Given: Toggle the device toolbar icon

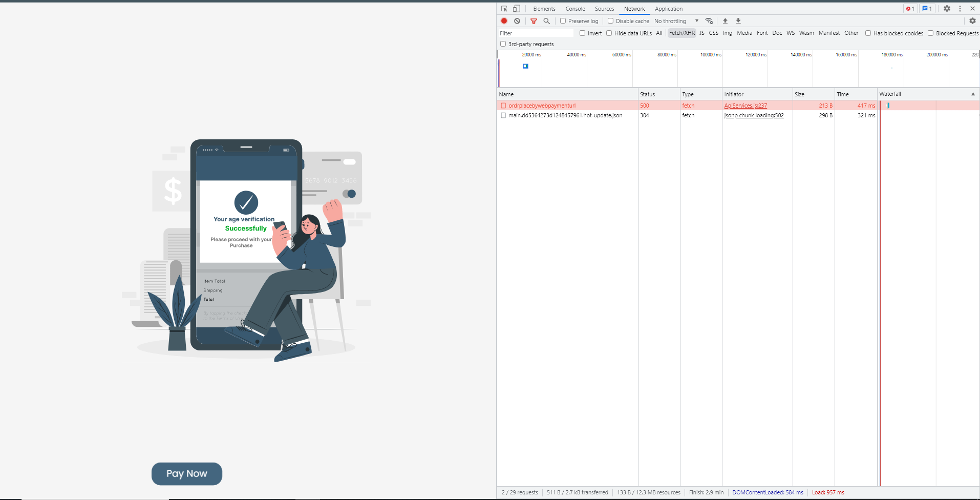Looking at the screenshot, I should pos(517,9).
